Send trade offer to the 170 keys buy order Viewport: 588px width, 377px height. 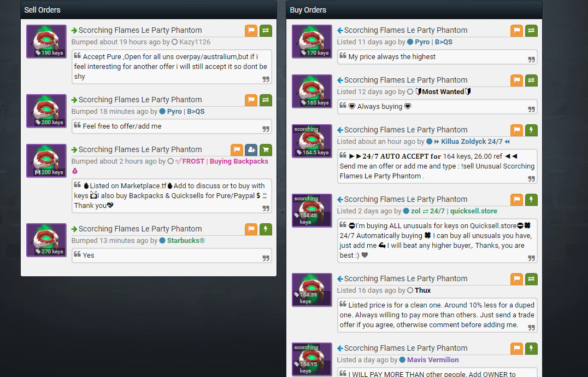tap(531, 31)
